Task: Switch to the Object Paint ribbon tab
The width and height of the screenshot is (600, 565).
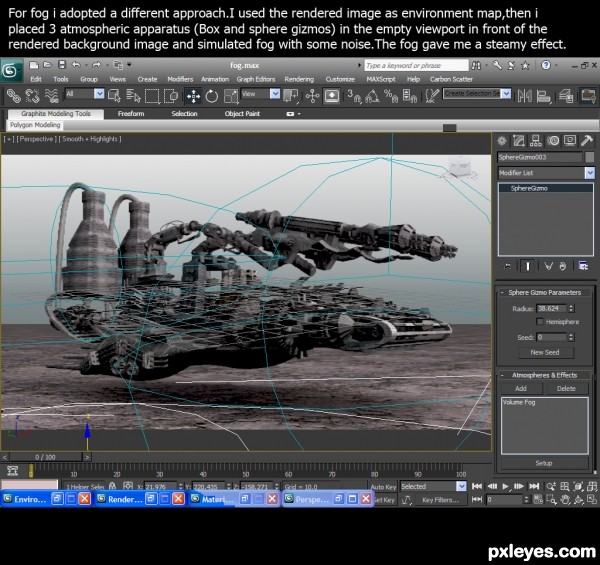Action: click(x=242, y=114)
